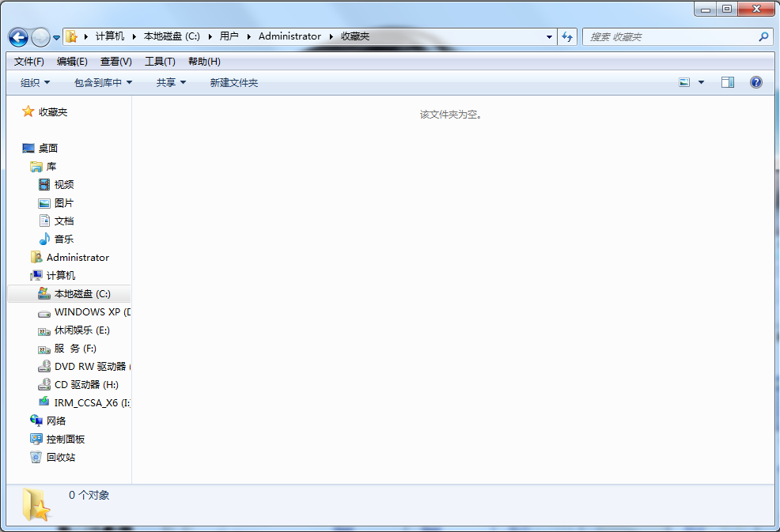Select Local Disk (C:) in the tree
Screen dimensions: 780x532
(82, 293)
